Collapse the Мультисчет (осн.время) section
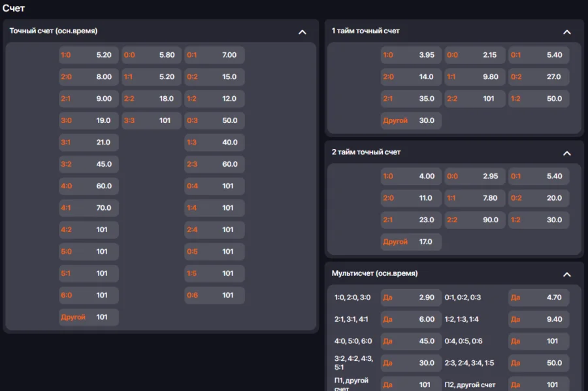The image size is (588, 391). pos(566,275)
